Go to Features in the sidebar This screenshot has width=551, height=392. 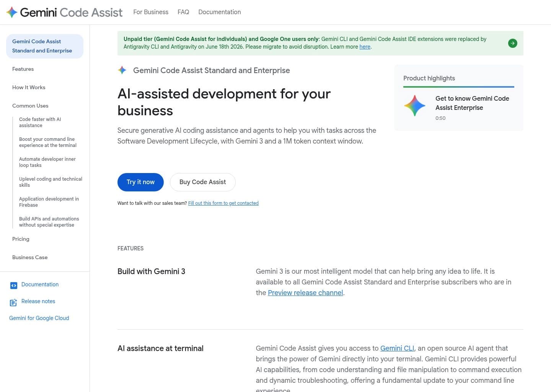[x=23, y=69]
